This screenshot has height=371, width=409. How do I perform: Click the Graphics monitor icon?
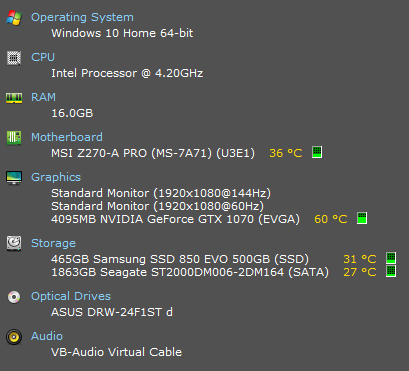(x=14, y=178)
